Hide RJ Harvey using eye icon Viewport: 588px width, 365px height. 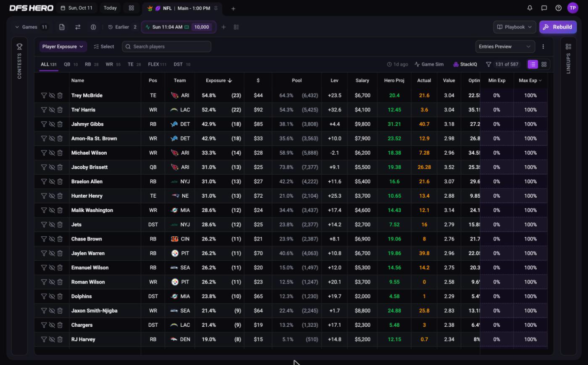[52, 339]
